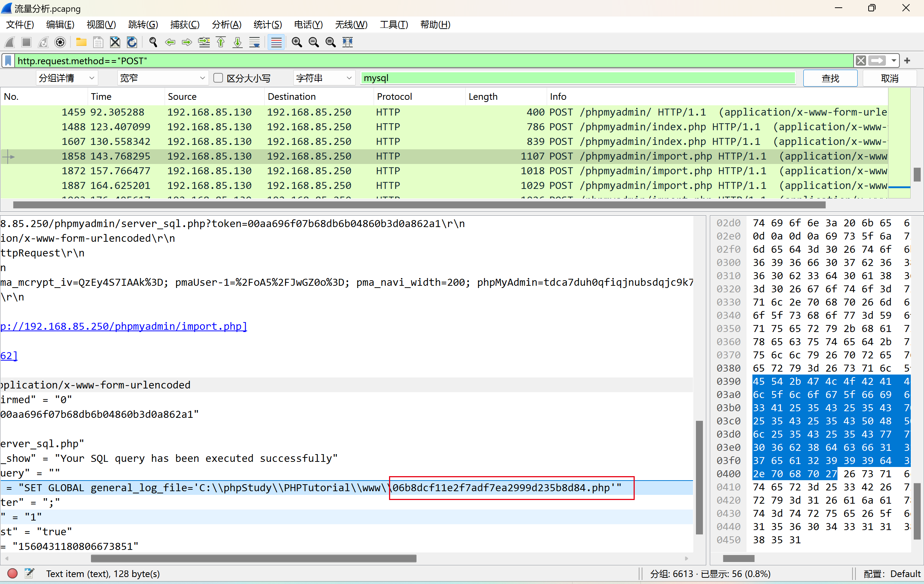
Task: Open the 字符串 search type dropdown
Action: (324, 78)
